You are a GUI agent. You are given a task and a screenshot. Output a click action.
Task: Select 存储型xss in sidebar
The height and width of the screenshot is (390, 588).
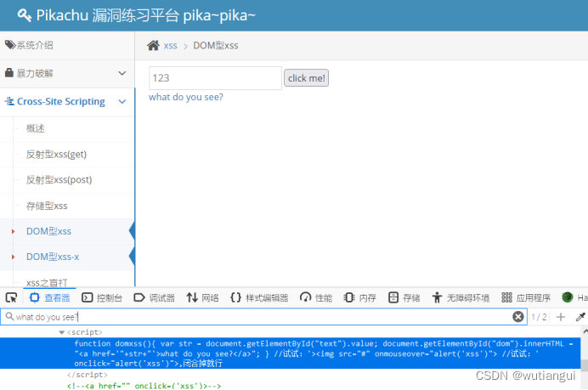[x=47, y=206]
